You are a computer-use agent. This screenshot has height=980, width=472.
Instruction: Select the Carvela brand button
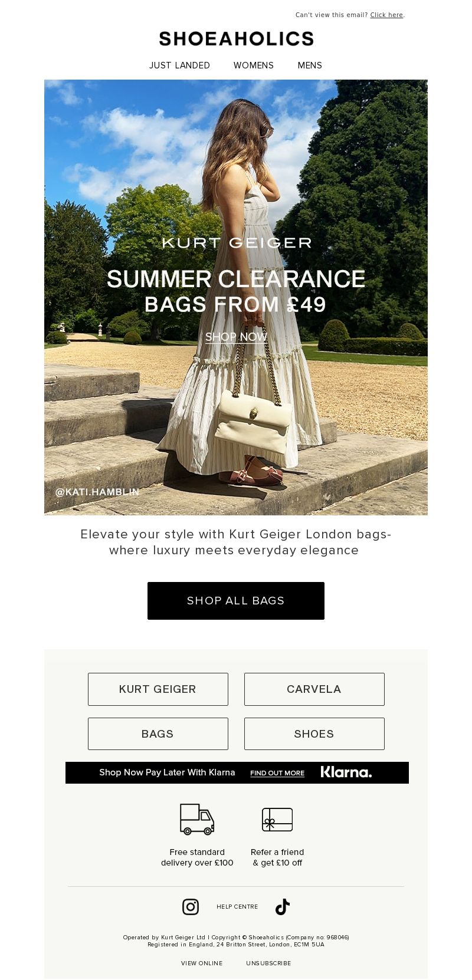click(314, 689)
